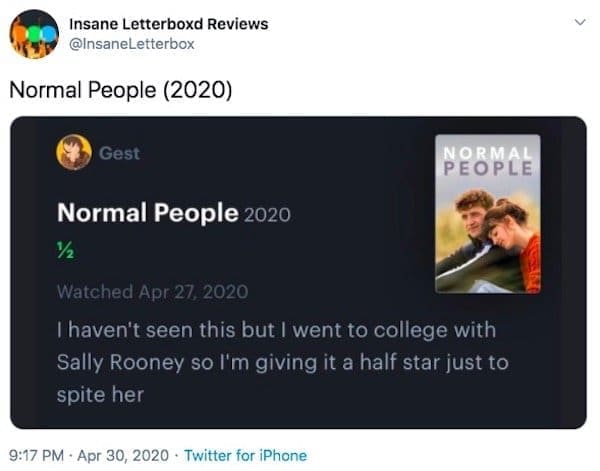Viewport: 600px width, 471px height.
Task: Click the @InsaneLetterbox handle
Action: click(x=132, y=43)
